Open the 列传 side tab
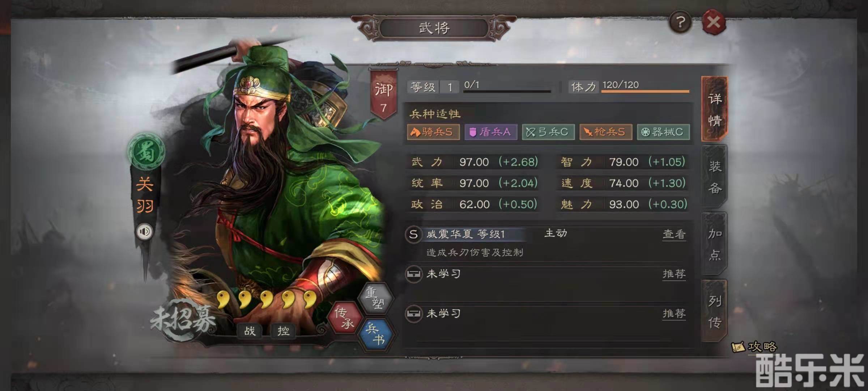 715,311
